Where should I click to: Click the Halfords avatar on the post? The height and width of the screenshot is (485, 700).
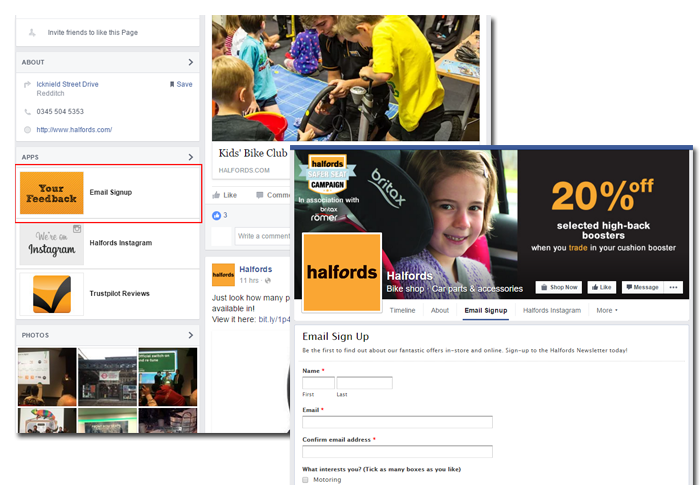point(223,275)
